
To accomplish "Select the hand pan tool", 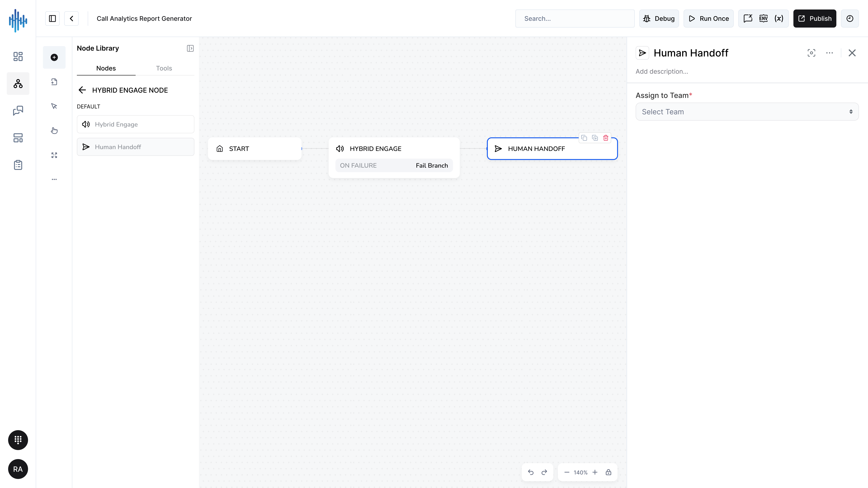I will point(54,131).
